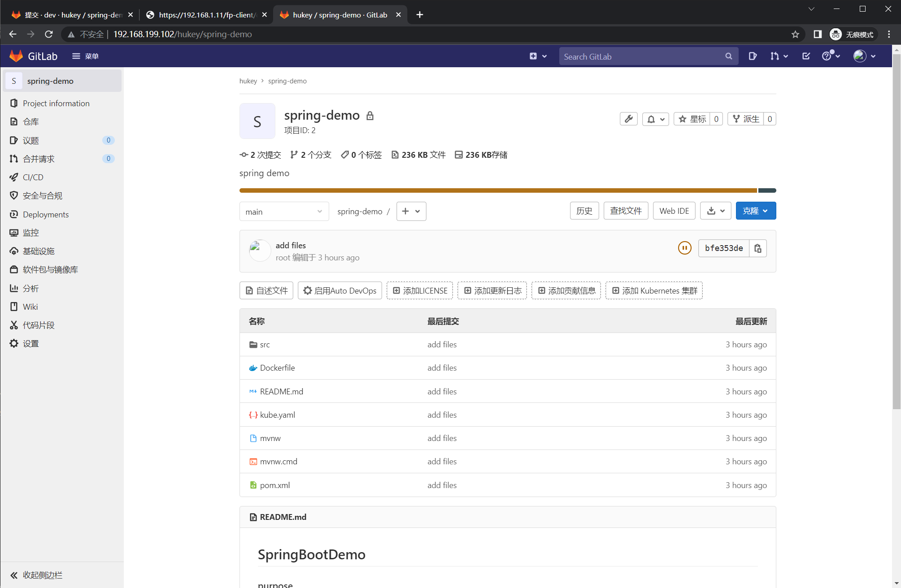This screenshot has width=901, height=588.
Task: Open the download source code dropdown
Action: coord(715,211)
